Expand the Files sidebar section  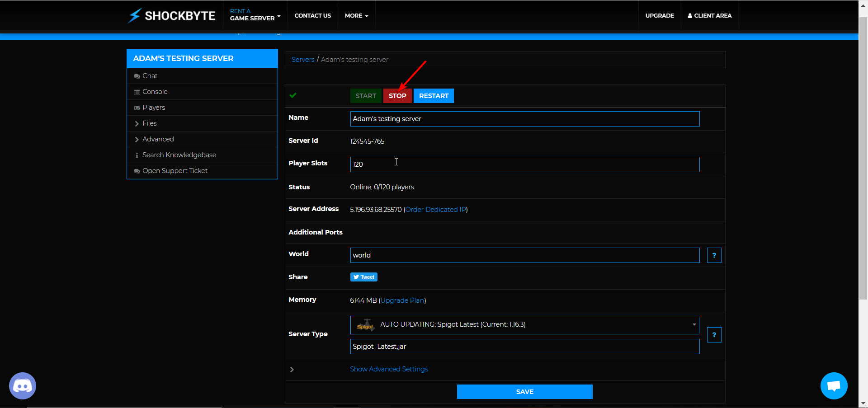click(x=202, y=123)
